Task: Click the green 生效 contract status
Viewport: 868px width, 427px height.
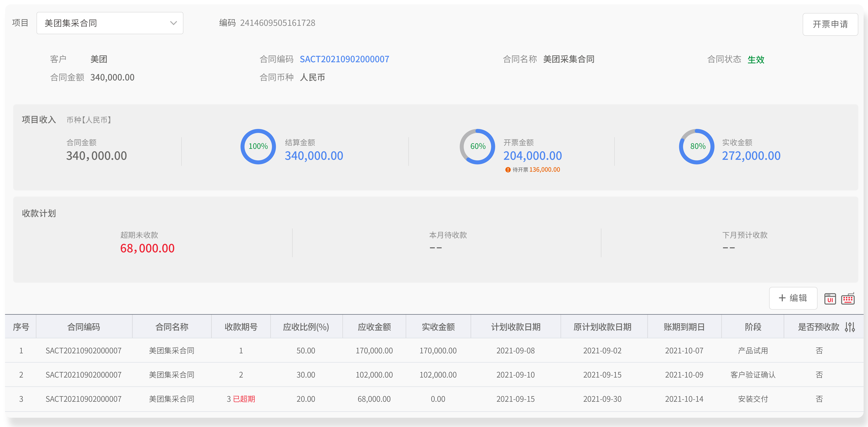Action: click(x=756, y=60)
